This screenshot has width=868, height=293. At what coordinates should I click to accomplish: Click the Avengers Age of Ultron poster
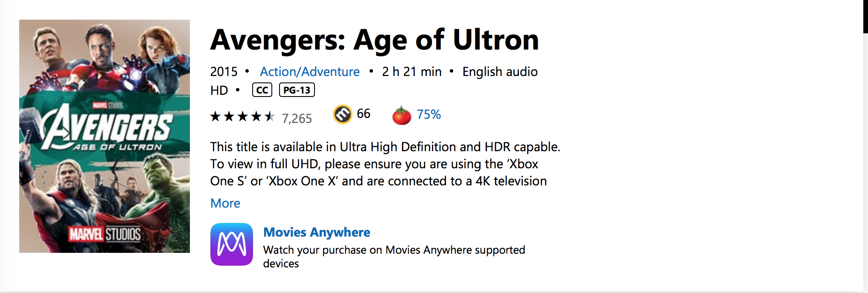pyautogui.click(x=105, y=136)
